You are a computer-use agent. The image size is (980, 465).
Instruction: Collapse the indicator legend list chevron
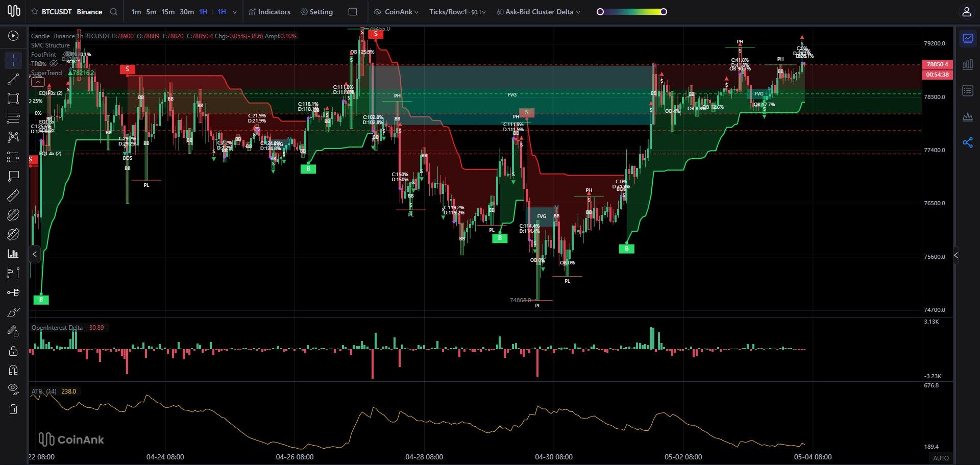point(37,82)
